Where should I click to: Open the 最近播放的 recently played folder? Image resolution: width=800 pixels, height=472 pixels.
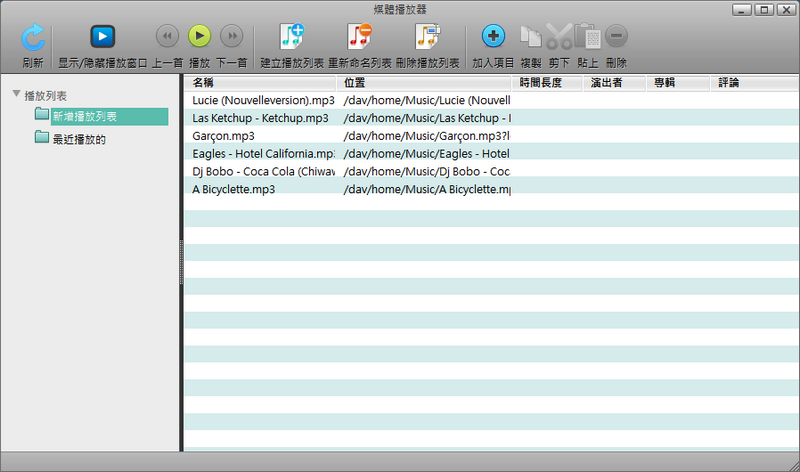click(79, 139)
